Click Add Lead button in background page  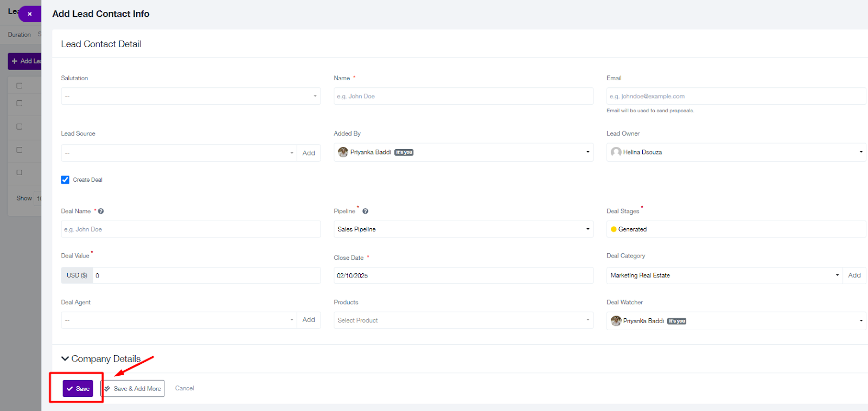[24, 61]
